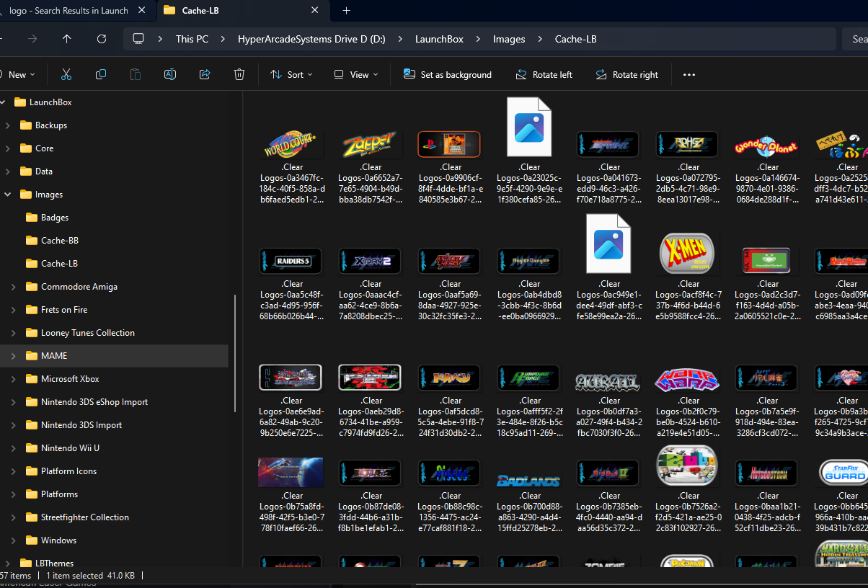Go to LaunchBox in the address bar breadcrumb
The image size is (868, 588).
point(439,39)
